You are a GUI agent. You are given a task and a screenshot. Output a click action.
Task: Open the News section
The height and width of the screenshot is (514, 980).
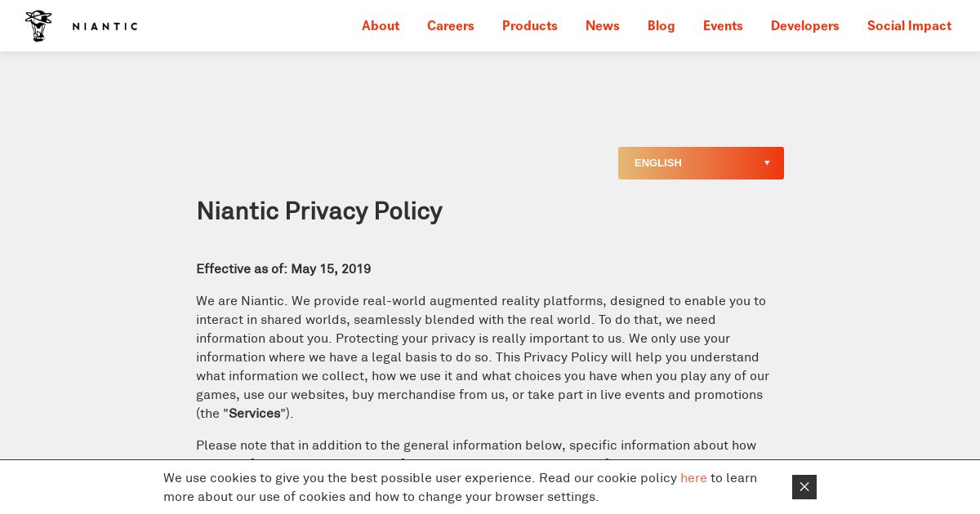602,26
